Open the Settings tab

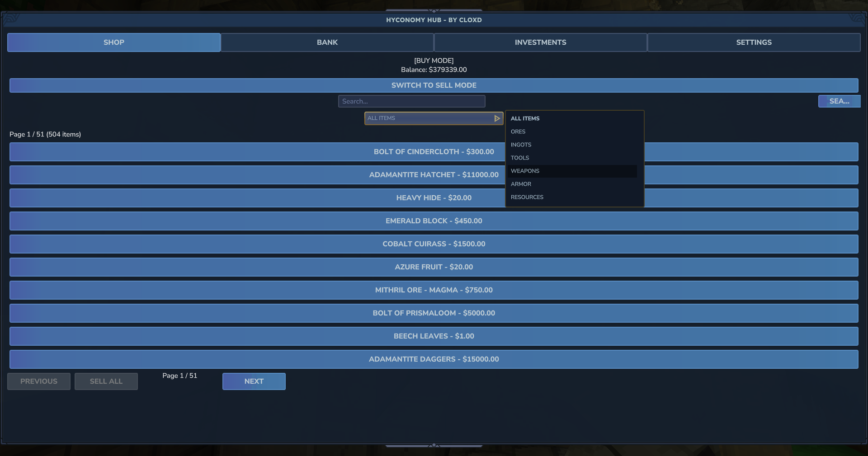click(x=754, y=42)
